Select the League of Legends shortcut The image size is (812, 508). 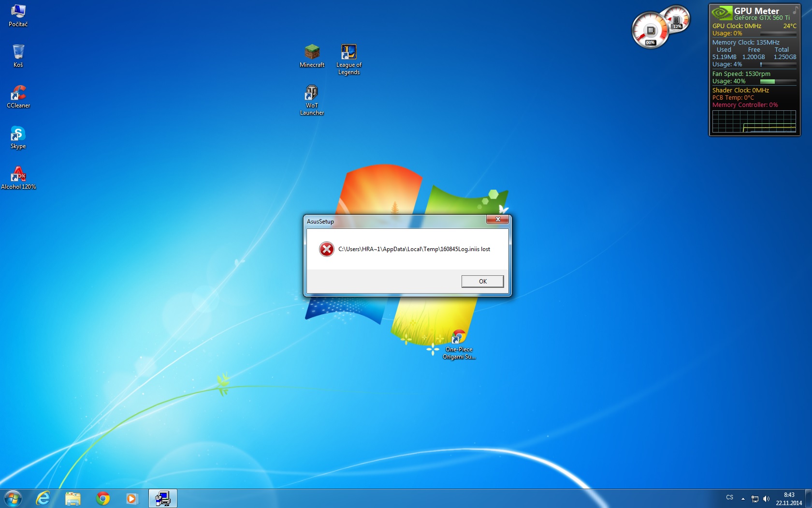click(349, 60)
